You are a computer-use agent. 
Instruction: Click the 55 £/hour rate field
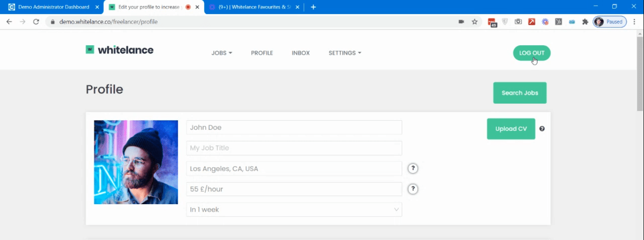point(294,189)
